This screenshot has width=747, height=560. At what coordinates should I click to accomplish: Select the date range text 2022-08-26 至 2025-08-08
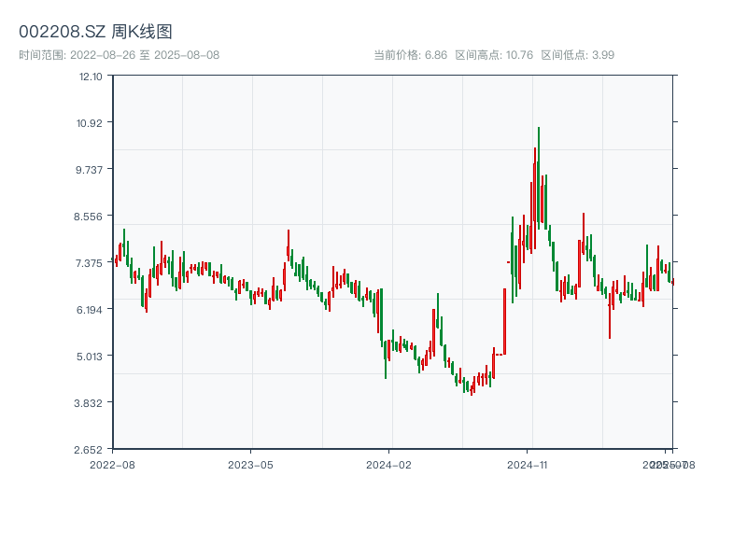145,55
